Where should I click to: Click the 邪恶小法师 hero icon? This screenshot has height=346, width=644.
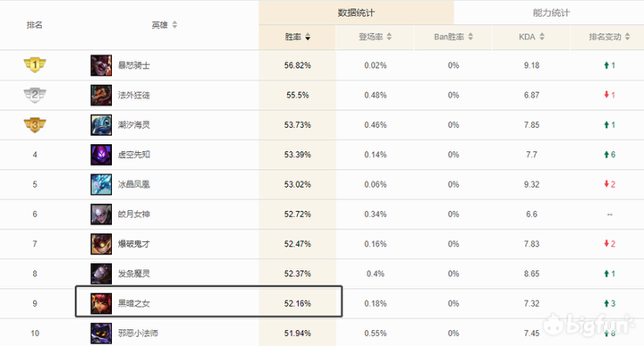101,333
